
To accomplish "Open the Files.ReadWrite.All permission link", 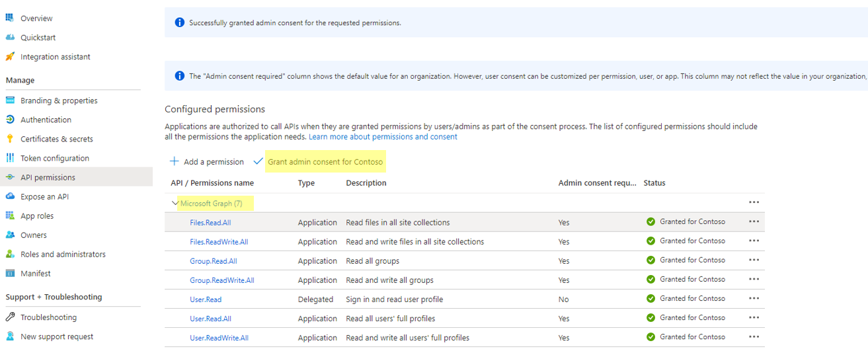I will (219, 242).
